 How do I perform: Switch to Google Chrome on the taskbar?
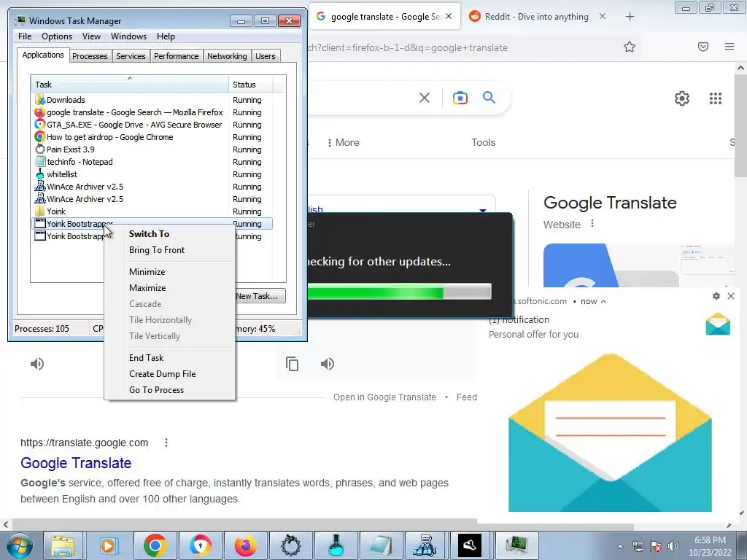(x=155, y=545)
